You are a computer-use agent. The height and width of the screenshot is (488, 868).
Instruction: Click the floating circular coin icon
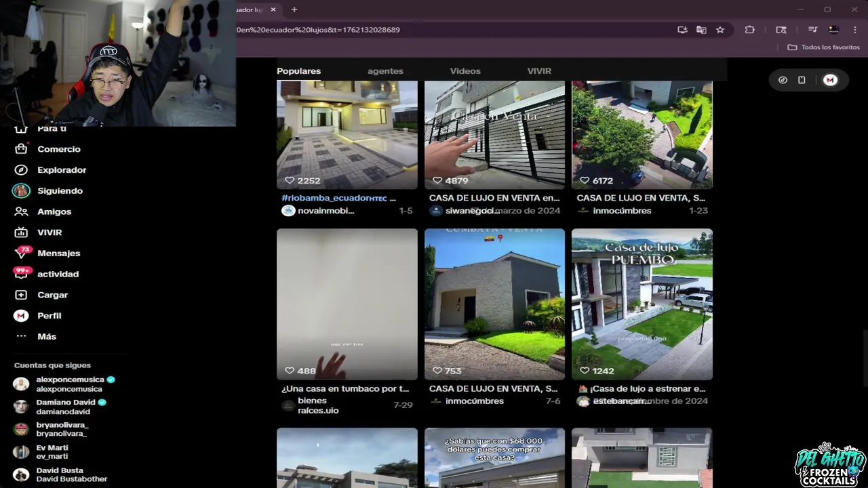783,80
